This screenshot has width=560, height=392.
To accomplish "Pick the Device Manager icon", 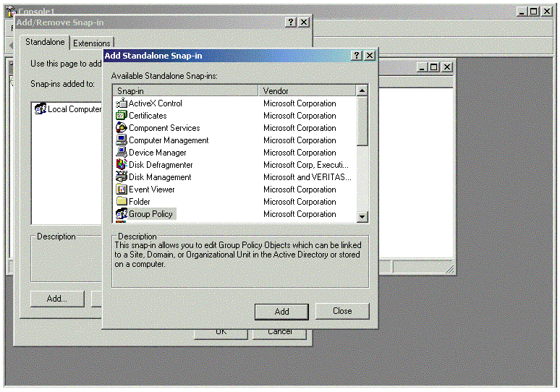I will point(122,153).
